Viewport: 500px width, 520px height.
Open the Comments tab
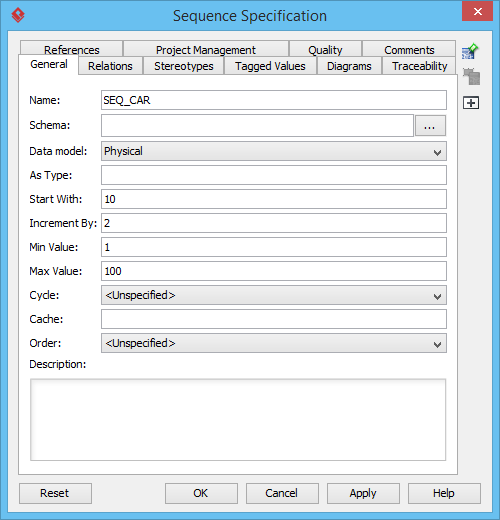point(409,49)
